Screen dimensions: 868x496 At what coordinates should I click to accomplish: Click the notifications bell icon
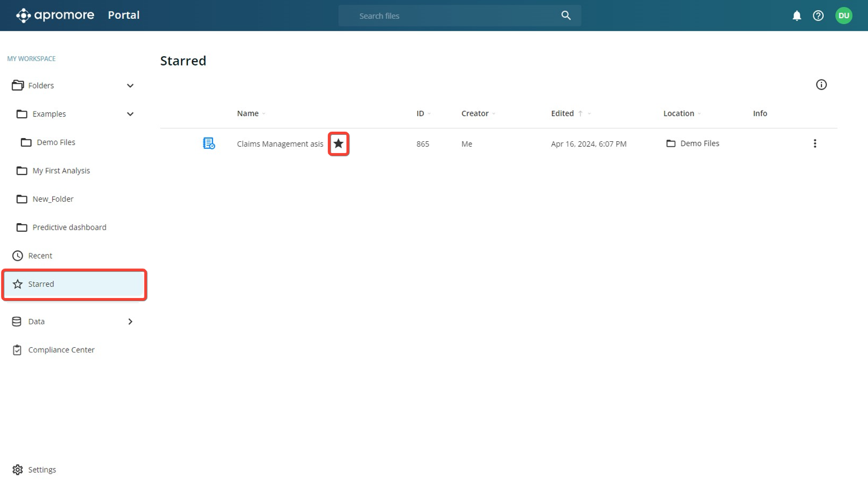[797, 16]
